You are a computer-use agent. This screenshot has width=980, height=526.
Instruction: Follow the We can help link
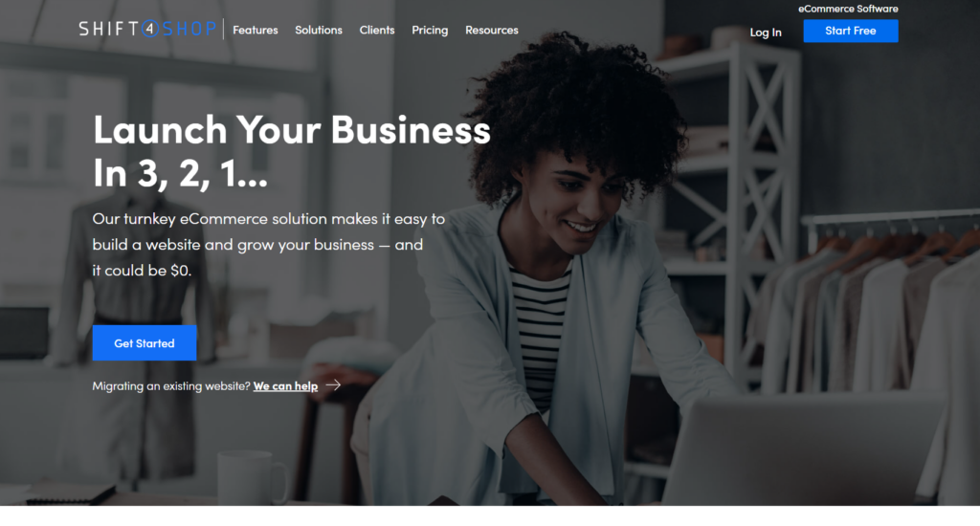tap(285, 386)
